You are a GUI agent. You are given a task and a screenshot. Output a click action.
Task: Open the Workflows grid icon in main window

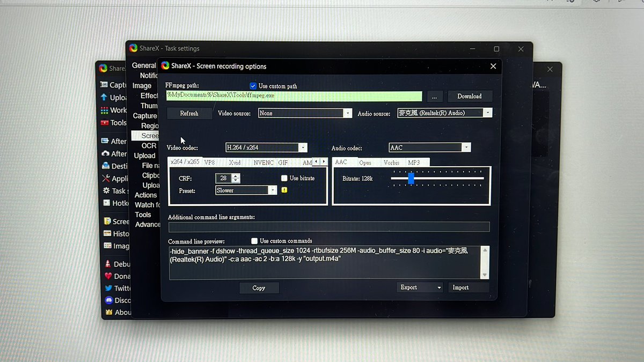(x=104, y=110)
